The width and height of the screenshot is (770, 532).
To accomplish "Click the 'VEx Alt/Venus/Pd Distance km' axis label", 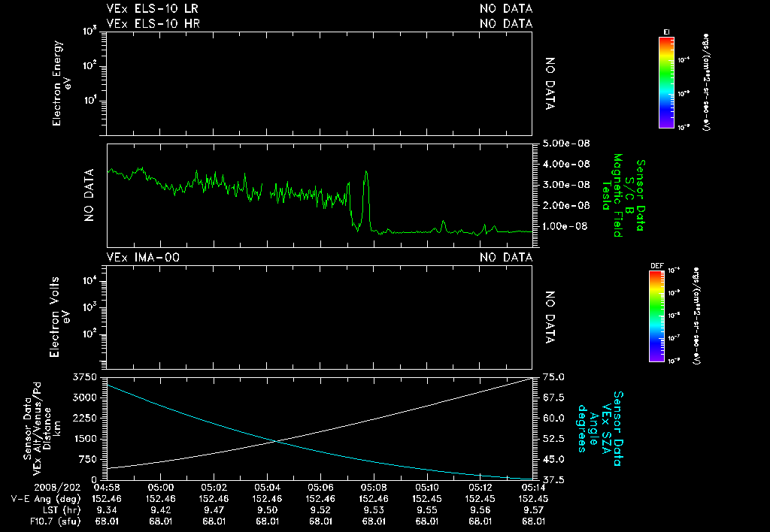I will [47, 428].
